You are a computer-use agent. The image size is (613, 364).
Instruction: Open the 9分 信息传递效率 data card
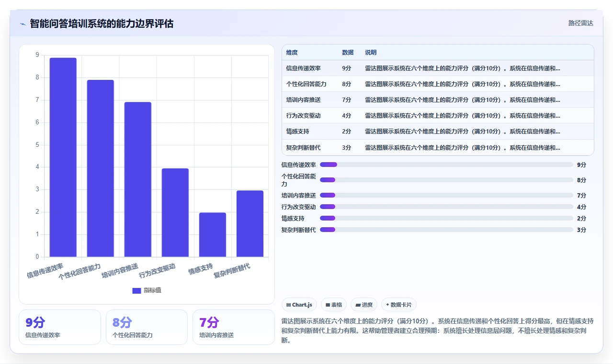60,327
